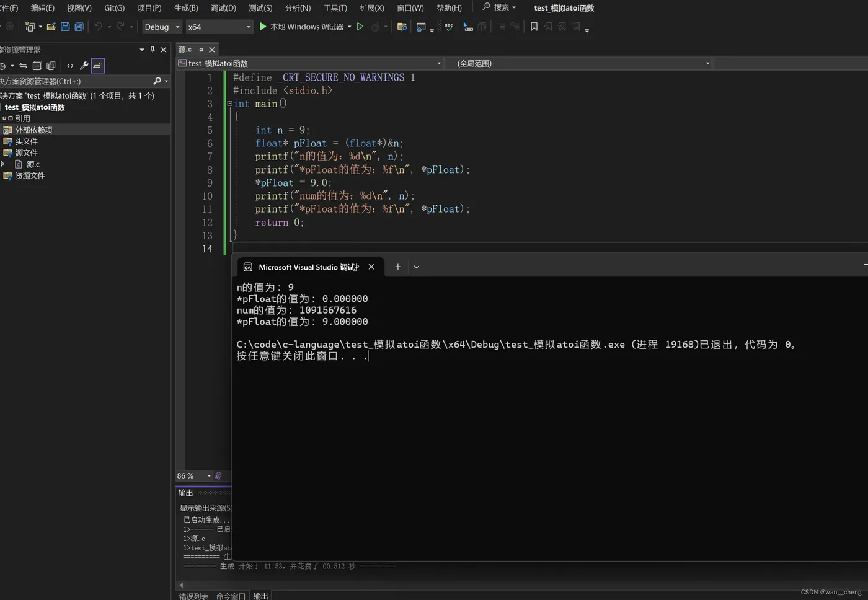Screen dimensions: 868x600
Task: Click the zoom level accessibility icon
Action: click(x=218, y=476)
